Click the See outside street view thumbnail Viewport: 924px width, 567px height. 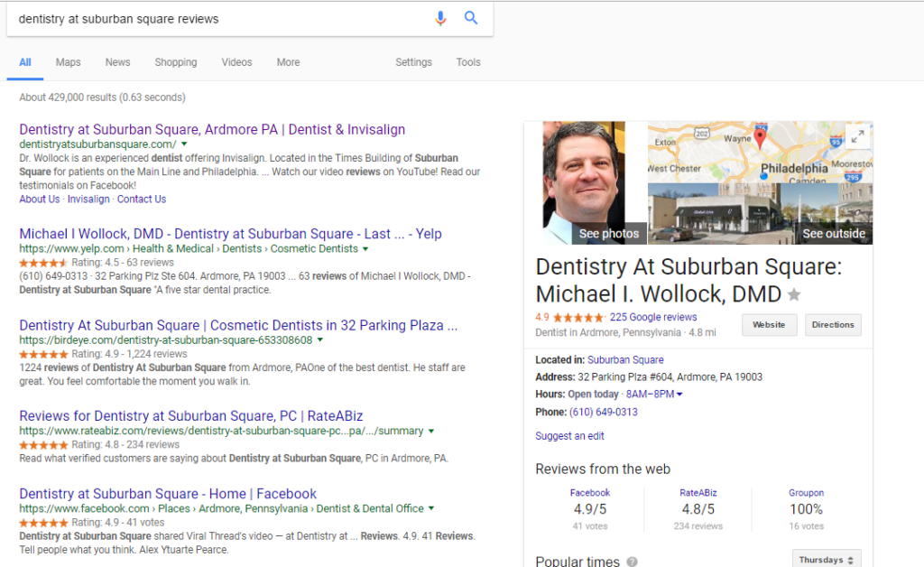(760, 213)
